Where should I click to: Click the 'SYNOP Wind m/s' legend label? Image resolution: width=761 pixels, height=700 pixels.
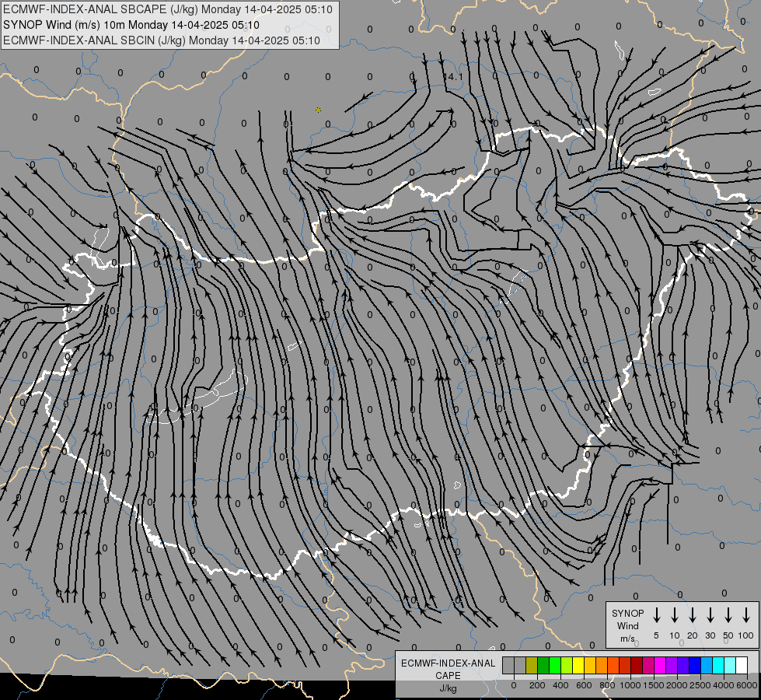click(627, 625)
